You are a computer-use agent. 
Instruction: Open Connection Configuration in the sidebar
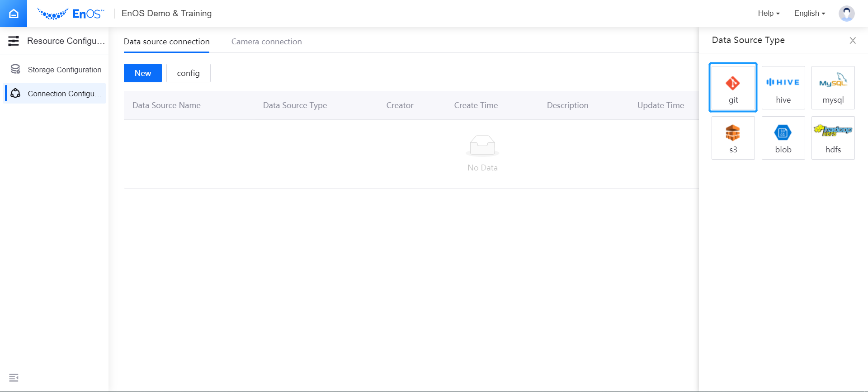pos(64,94)
